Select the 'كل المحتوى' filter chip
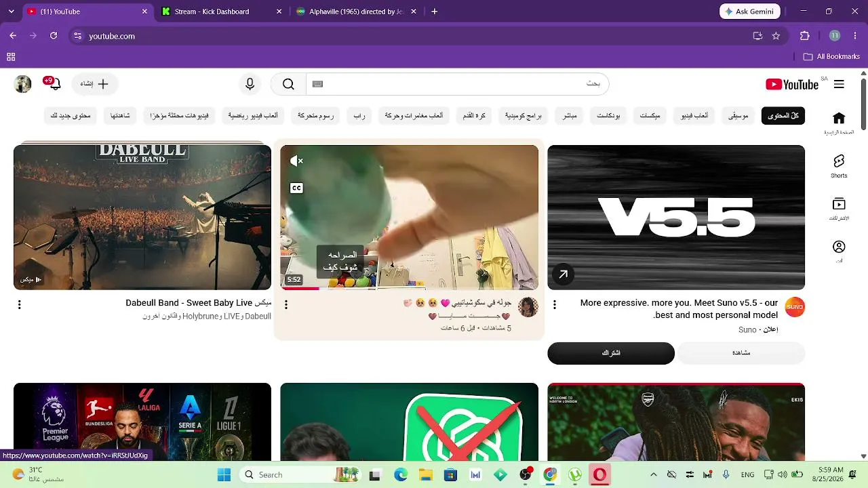The width and height of the screenshot is (868, 488). click(783, 116)
